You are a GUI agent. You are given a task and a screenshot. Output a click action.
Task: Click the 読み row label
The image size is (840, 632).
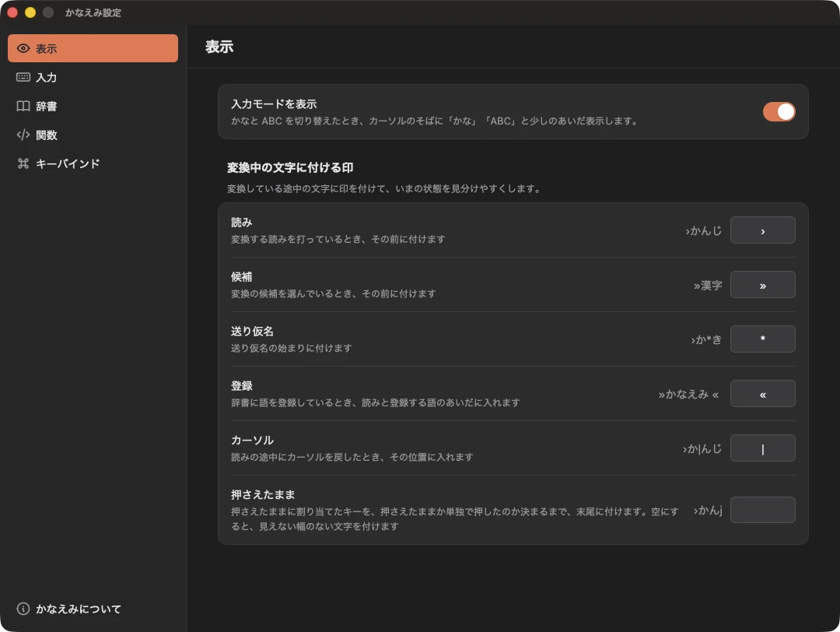point(242,222)
